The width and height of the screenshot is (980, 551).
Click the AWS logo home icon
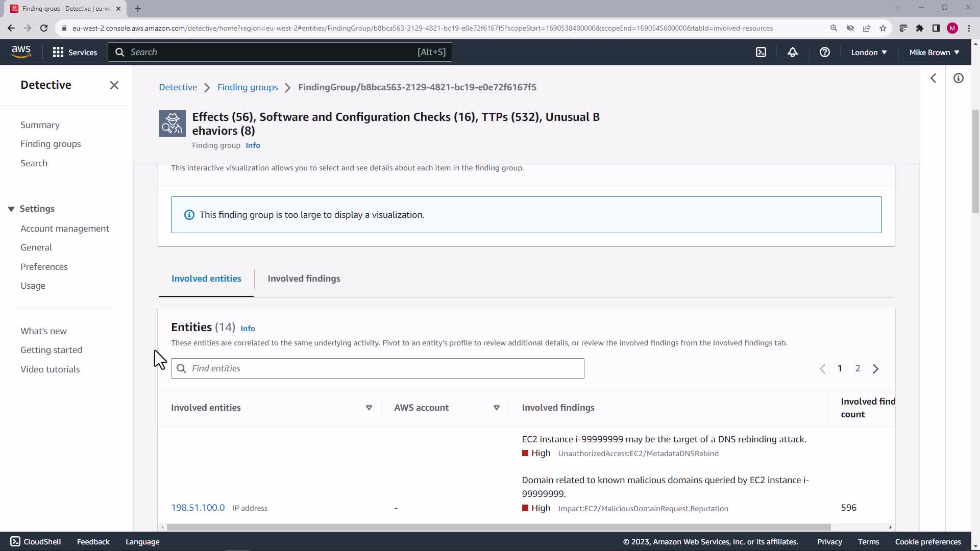pos(21,52)
